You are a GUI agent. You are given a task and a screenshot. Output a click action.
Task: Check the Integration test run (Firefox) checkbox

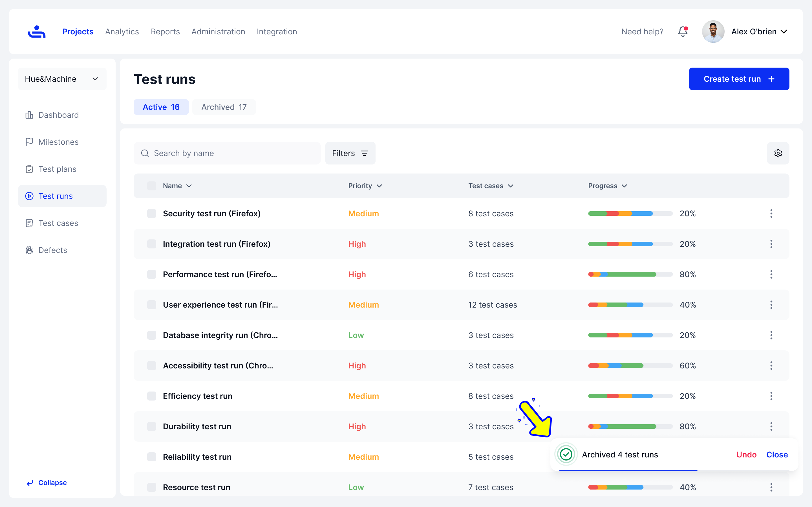[x=152, y=244]
